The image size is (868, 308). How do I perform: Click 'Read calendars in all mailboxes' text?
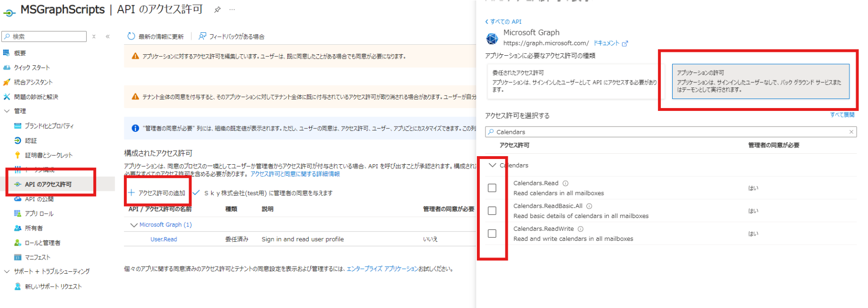[x=558, y=193]
